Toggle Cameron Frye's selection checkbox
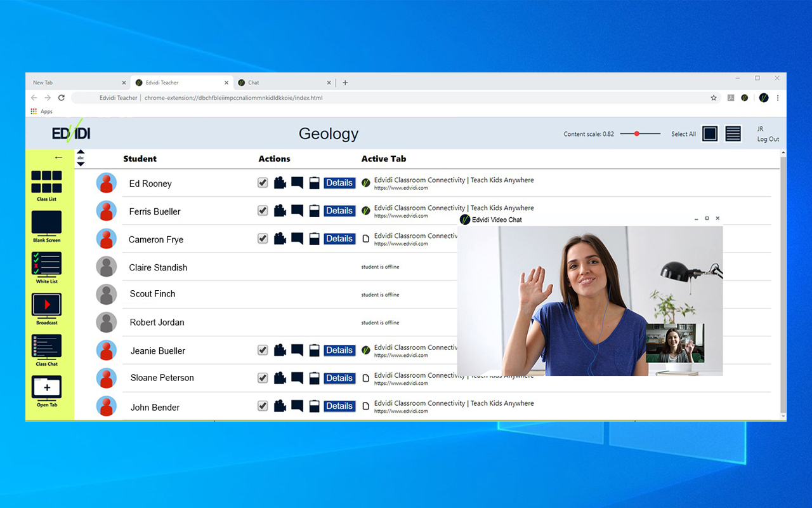This screenshot has width=812, height=508. click(263, 239)
